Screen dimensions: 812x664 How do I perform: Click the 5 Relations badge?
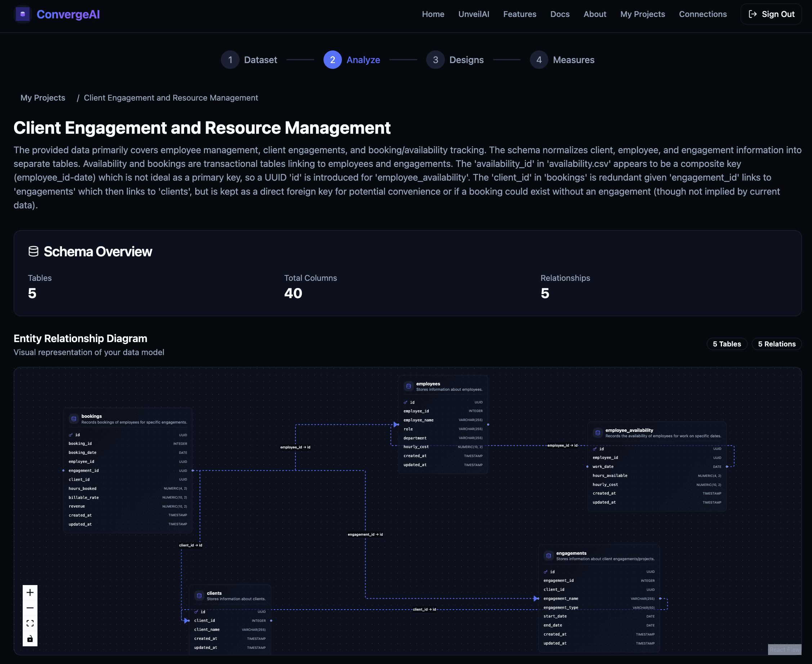point(776,344)
